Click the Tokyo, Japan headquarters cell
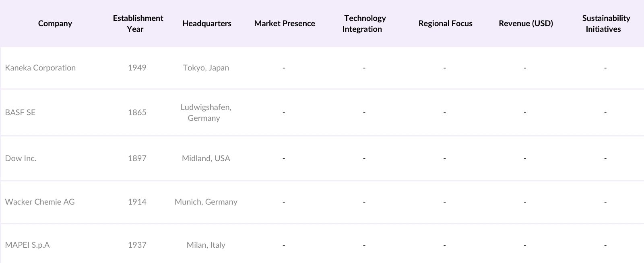 point(206,68)
